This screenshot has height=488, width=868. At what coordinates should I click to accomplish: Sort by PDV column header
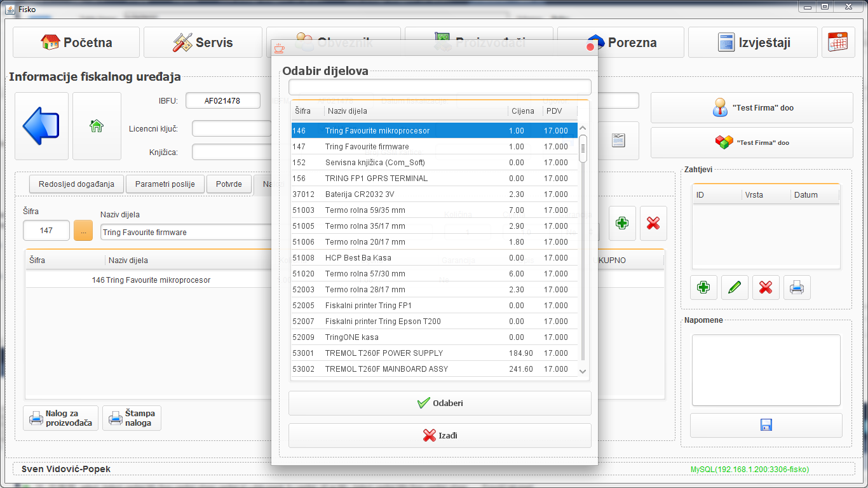pyautogui.click(x=559, y=111)
